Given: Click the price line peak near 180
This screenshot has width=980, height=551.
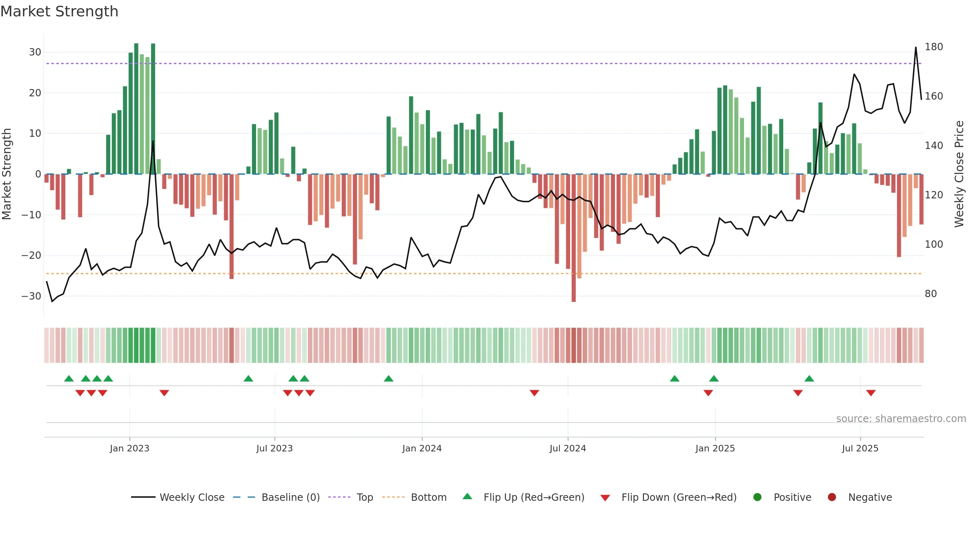Looking at the screenshot, I should 916,47.
